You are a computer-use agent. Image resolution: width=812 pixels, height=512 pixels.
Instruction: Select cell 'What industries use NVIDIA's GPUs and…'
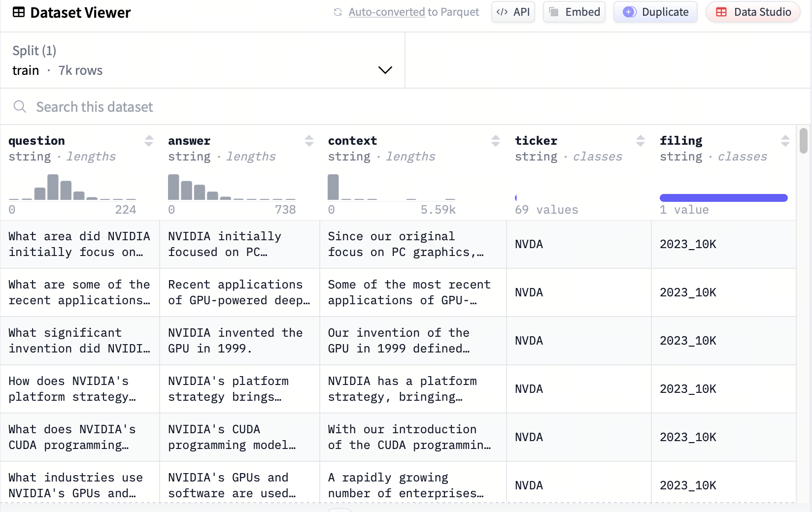tap(80, 482)
